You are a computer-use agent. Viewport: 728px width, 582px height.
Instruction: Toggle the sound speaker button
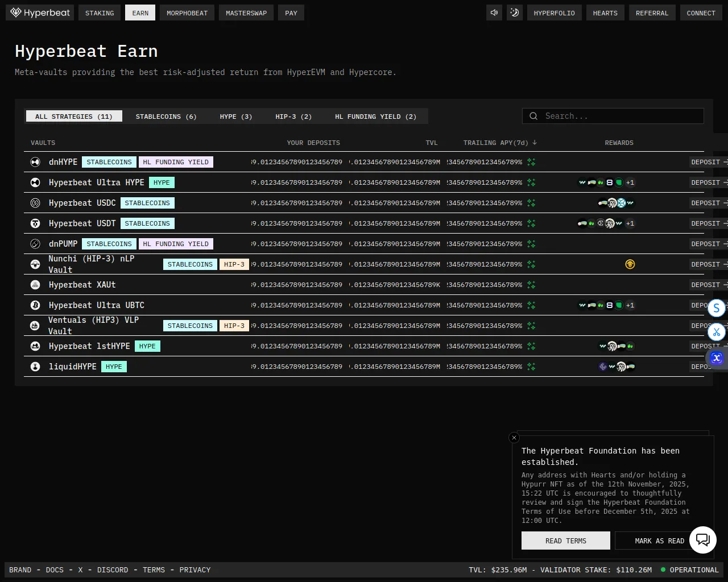pyautogui.click(x=494, y=13)
